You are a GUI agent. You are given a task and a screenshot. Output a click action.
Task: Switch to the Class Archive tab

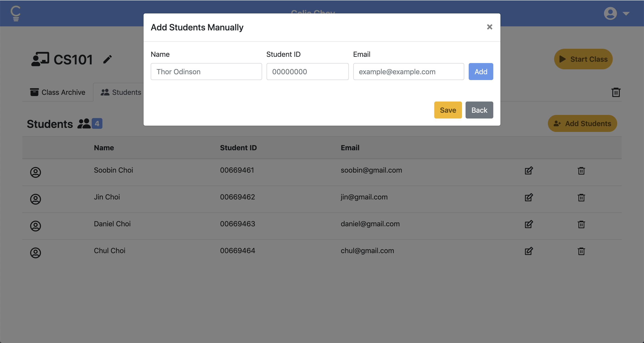58,92
